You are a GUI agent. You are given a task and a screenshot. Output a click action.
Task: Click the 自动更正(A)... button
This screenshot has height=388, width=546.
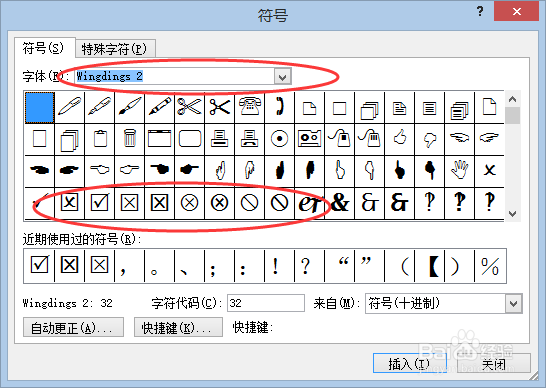coord(73,327)
